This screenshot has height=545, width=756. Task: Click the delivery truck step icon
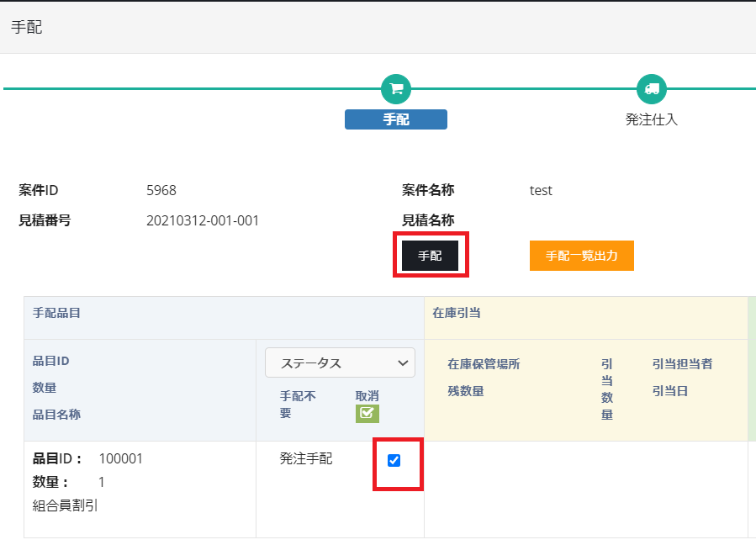pyautogui.click(x=651, y=88)
